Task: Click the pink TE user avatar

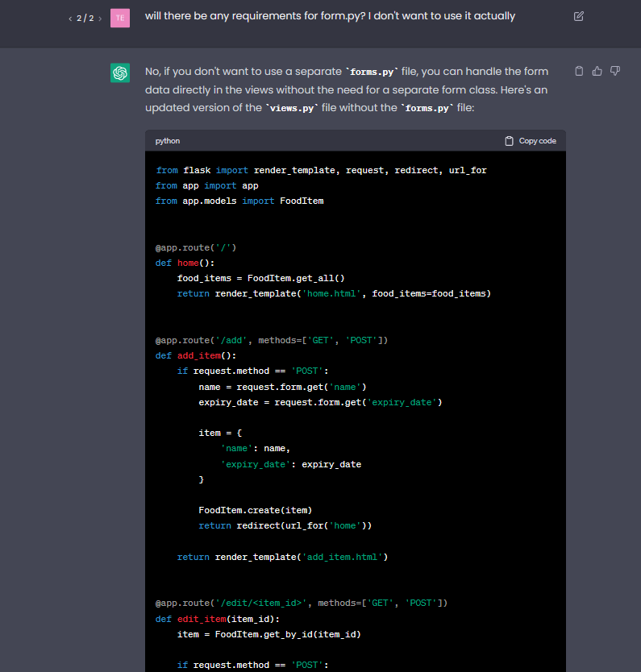Action: click(119, 17)
